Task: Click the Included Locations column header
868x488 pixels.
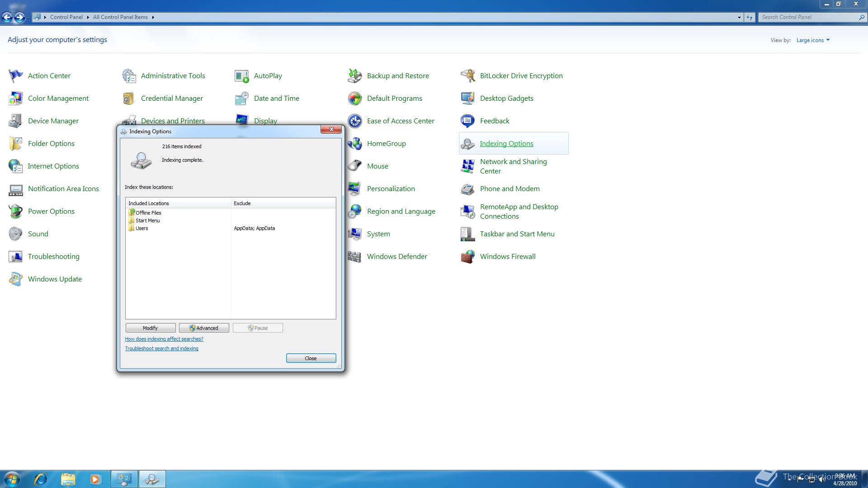Action: (x=179, y=203)
